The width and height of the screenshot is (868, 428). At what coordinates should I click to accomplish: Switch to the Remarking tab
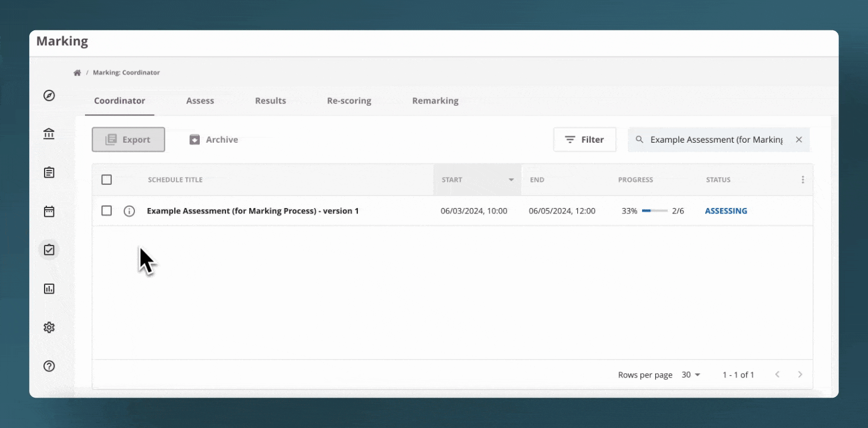[435, 100]
